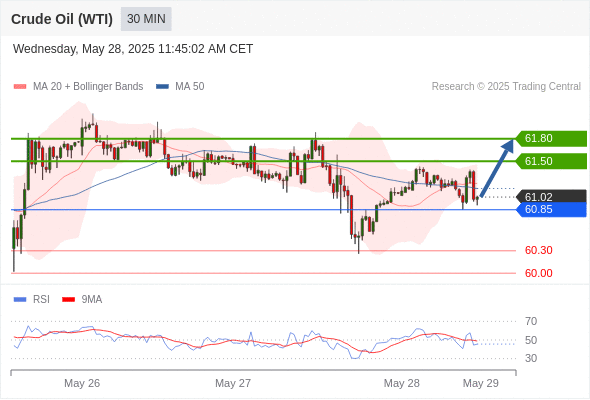Click the green 61.80 resistance label
The width and height of the screenshot is (590, 400).
(x=551, y=138)
